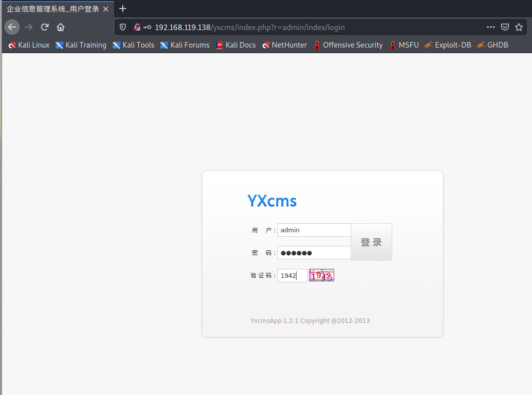Open Kali Tools bookmark
The image size is (532, 395).
(133, 45)
